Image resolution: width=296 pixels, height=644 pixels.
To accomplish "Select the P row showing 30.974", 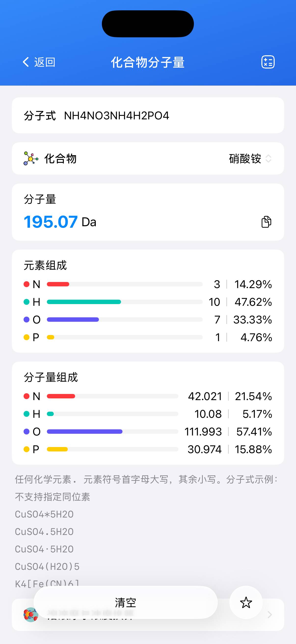I will click(x=148, y=449).
